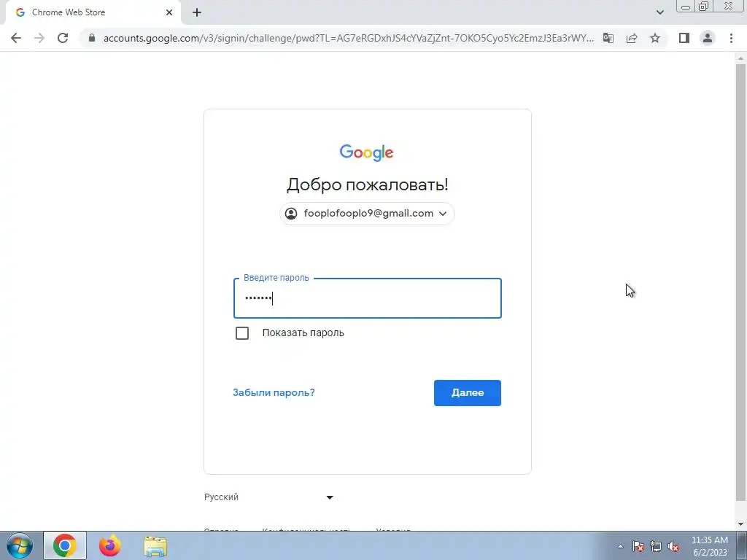
Task: Click the Google logo
Action: click(x=366, y=152)
